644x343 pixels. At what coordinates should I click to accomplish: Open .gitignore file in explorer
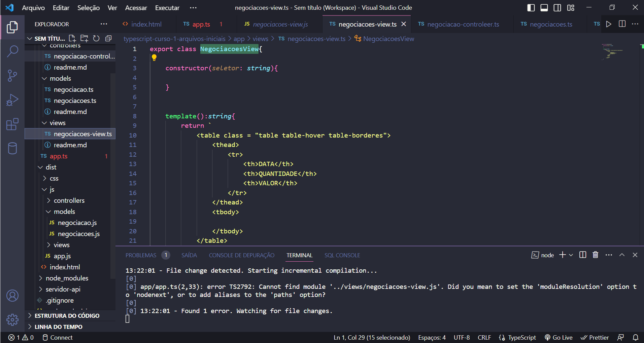point(60,300)
